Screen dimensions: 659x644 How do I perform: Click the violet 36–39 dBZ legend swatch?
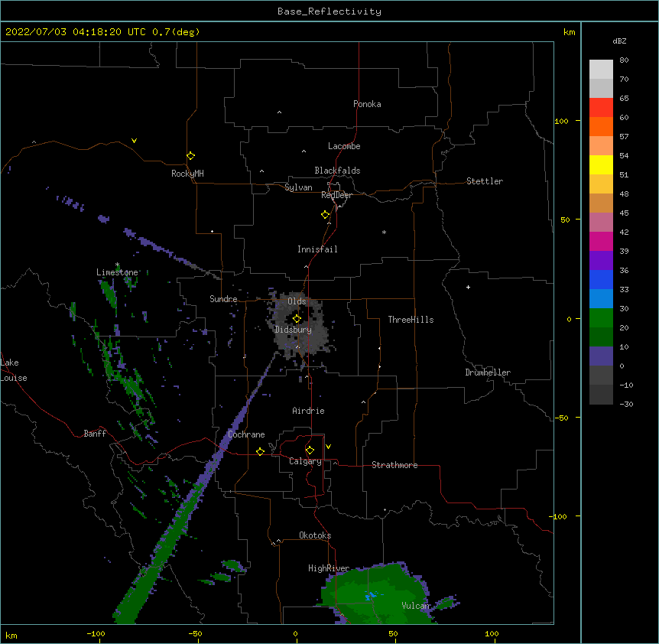pyautogui.click(x=601, y=261)
